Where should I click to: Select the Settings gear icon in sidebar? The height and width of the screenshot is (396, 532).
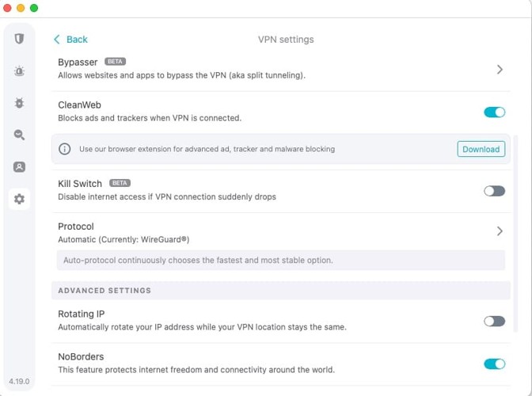click(x=19, y=199)
